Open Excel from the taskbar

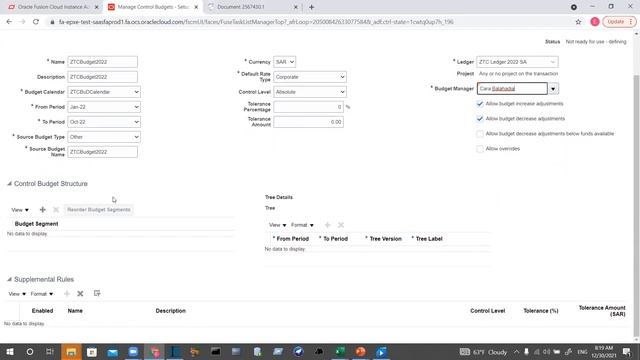(x=340, y=351)
